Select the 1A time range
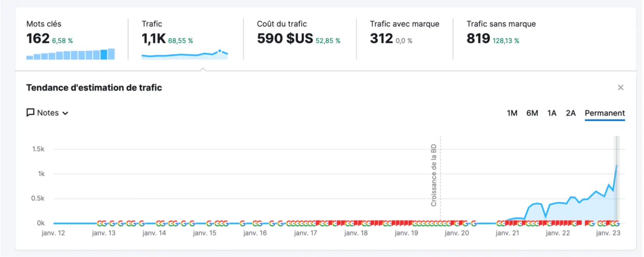Viewport: 644px width, 257px height. pyautogui.click(x=552, y=113)
